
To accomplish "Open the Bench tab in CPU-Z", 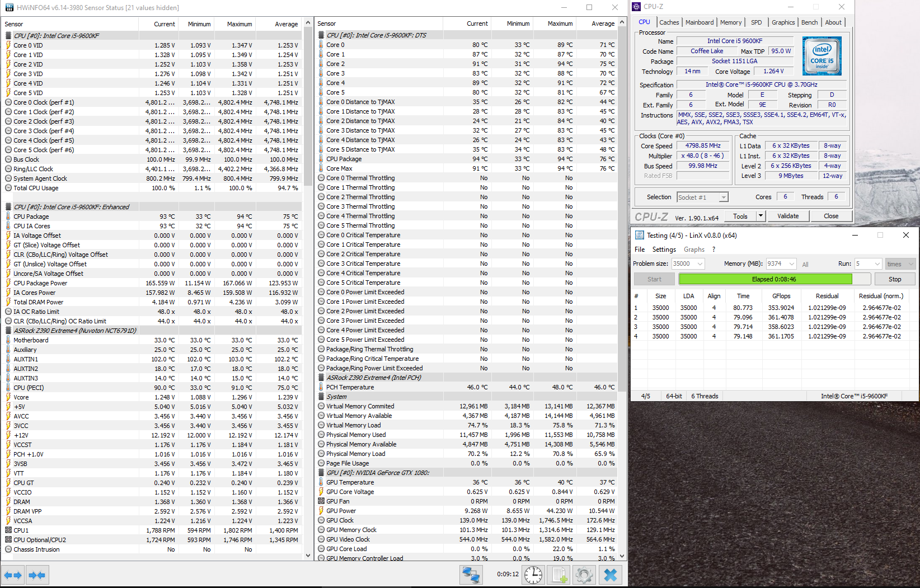I will 809,22.
